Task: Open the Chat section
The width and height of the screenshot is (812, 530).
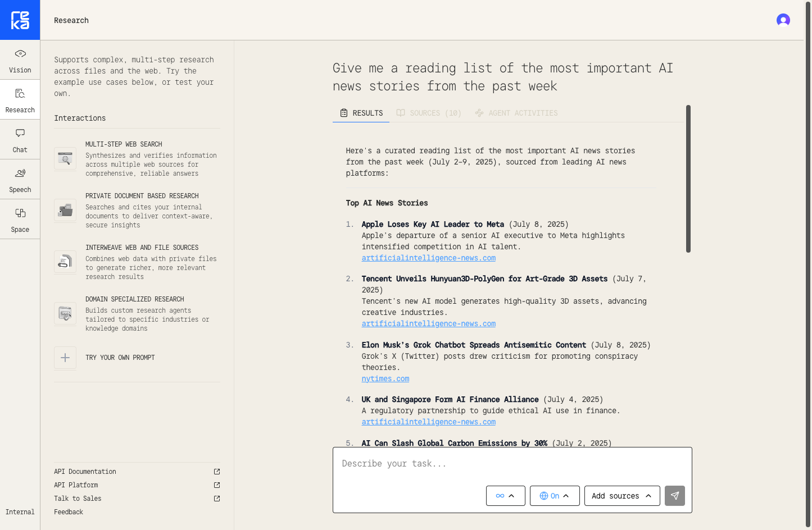Action: pyautogui.click(x=20, y=140)
